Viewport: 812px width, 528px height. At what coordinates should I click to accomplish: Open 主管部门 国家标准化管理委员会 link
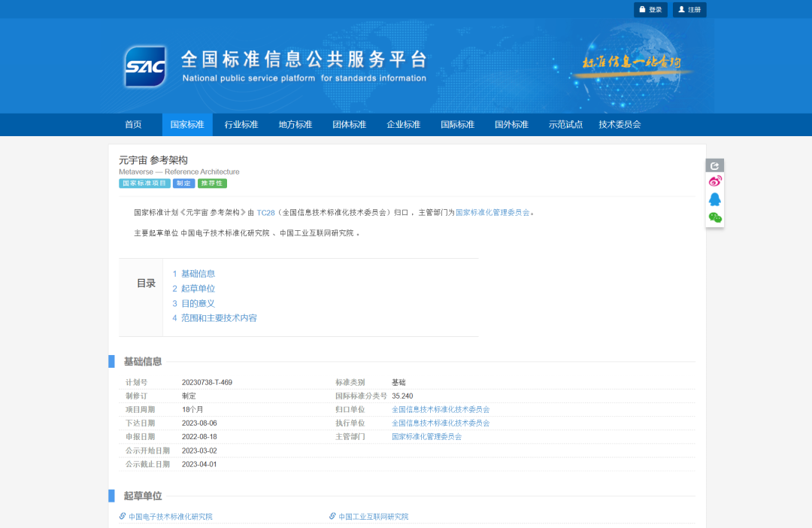pyautogui.click(x=427, y=437)
